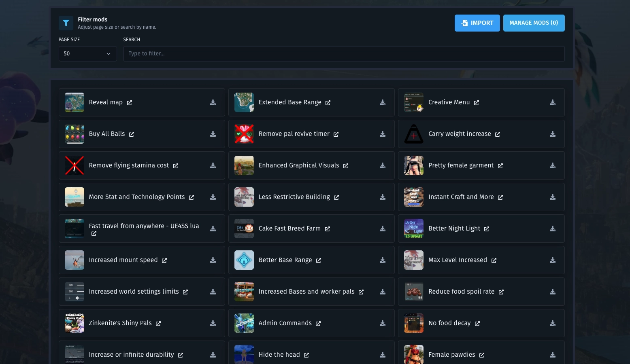Click the Better Base Range thumbnail
The width and height of the screenshot is (630, 364).
click(x=244, y=260)
